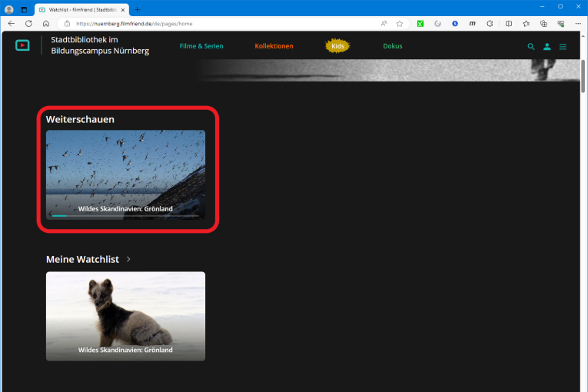The height and width of the screenshot is (392, 588).
Task: Toggle read aloud icon in address bar
Action: coord(384,24)
